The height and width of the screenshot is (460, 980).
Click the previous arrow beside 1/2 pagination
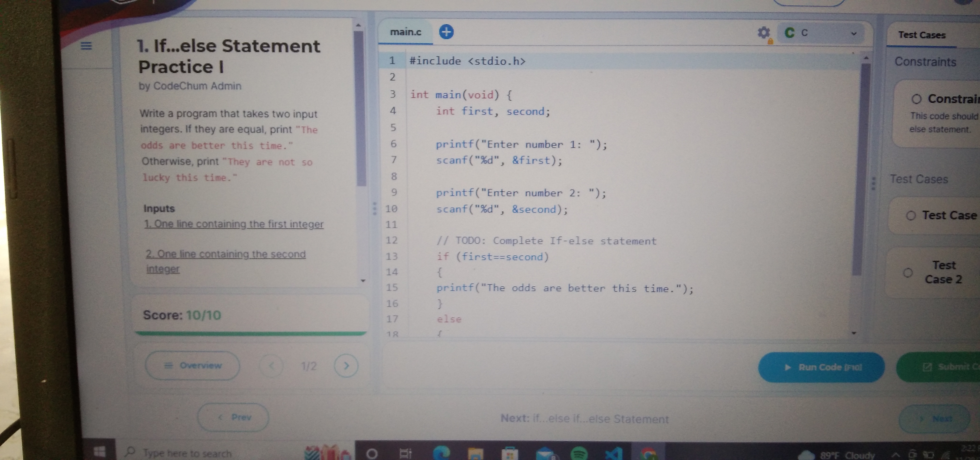[x=271, y=366]
